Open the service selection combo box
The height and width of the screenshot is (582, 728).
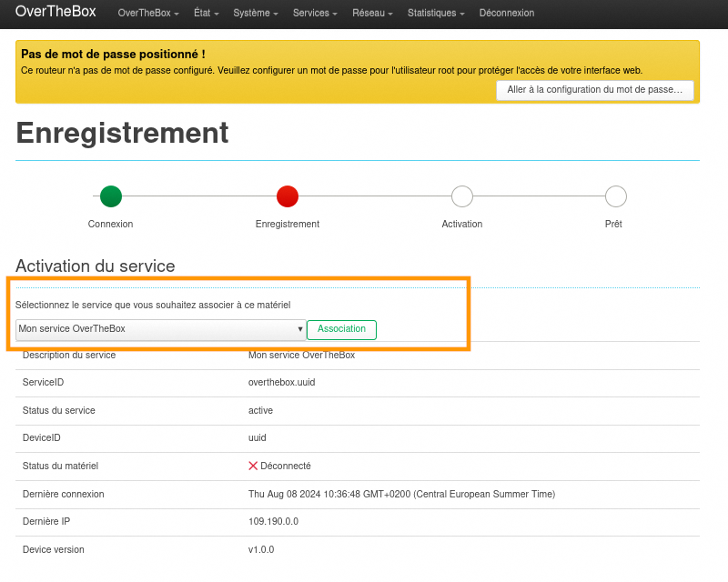pos(161,329)
